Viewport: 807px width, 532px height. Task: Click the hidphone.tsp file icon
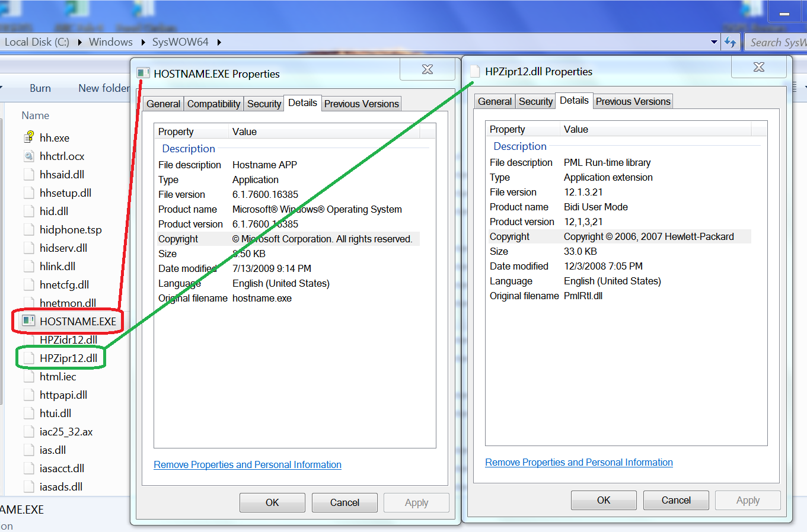(29, 229)
